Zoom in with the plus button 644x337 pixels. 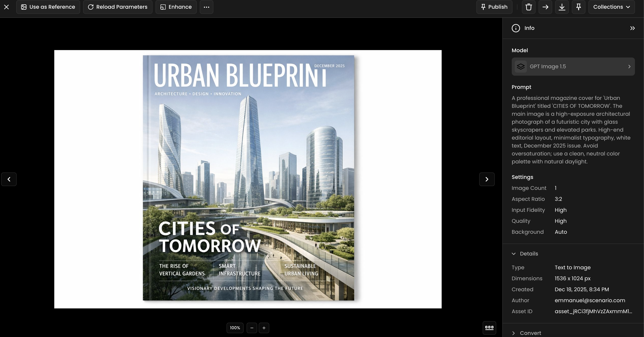tap(264, 328)
